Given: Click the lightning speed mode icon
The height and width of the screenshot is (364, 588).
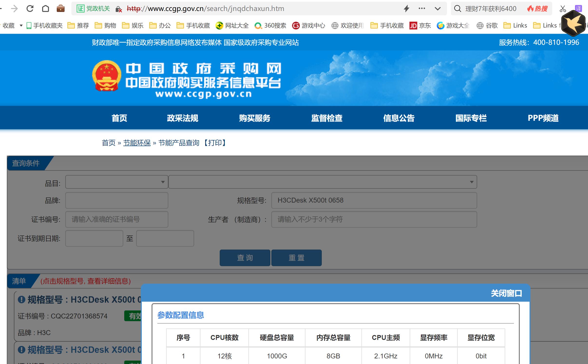Looking at the screenshot, I should coord(406,9).
